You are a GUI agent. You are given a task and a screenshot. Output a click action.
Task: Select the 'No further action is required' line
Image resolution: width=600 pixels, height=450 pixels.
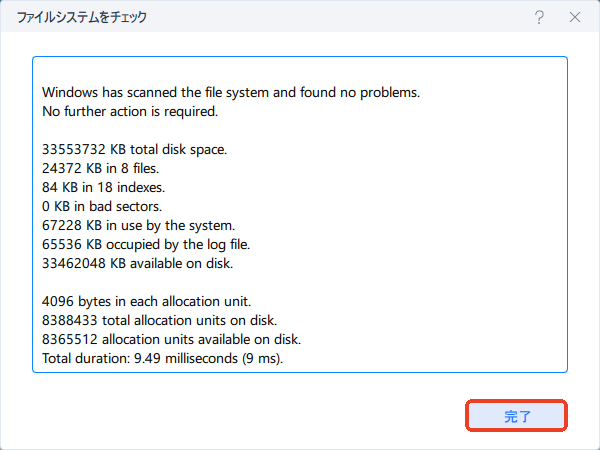click(130, 111)
